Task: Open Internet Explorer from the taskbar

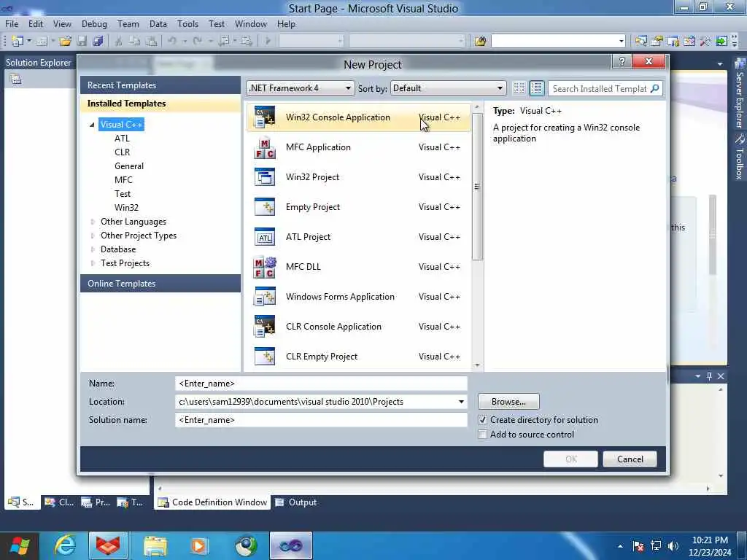Action: [64, 545]
